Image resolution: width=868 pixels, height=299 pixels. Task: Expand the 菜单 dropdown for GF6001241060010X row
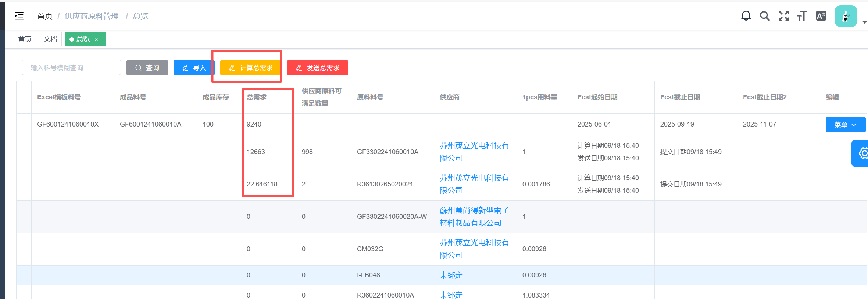click(x=845, y=125)
